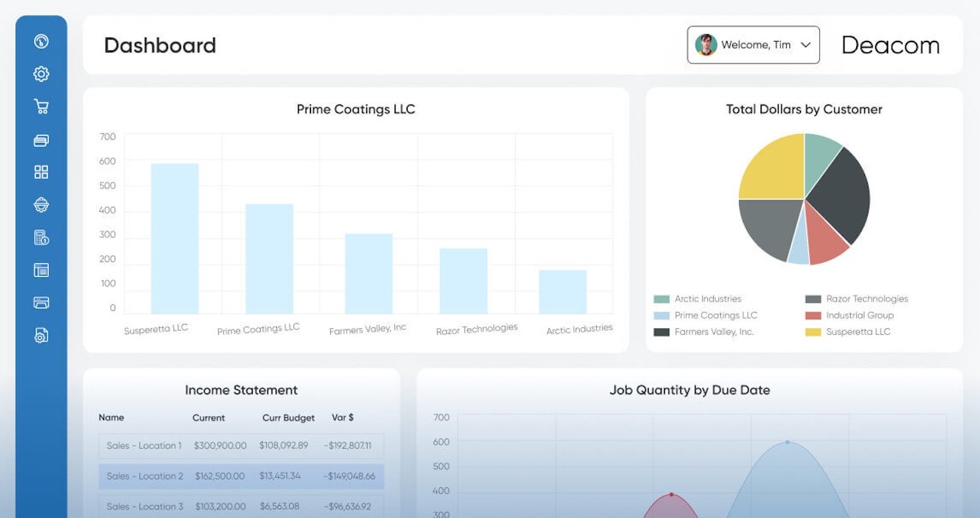This screenshot has width=980, height=518.
Task: Click the -$192,807.11 variance value
Action: [x=347, y=446]
